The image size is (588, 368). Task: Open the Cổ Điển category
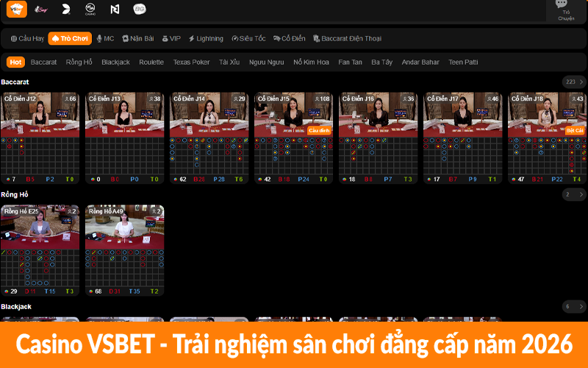[x=289, y=38]
